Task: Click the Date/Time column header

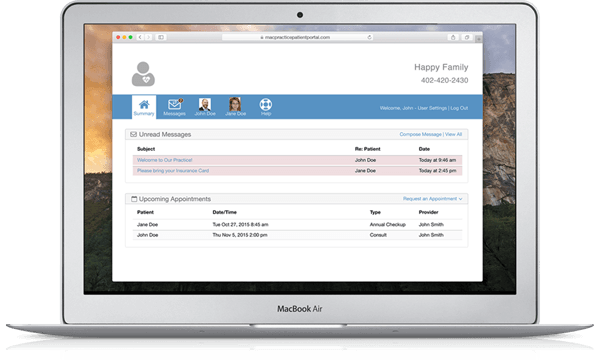Action: [225, 212]
